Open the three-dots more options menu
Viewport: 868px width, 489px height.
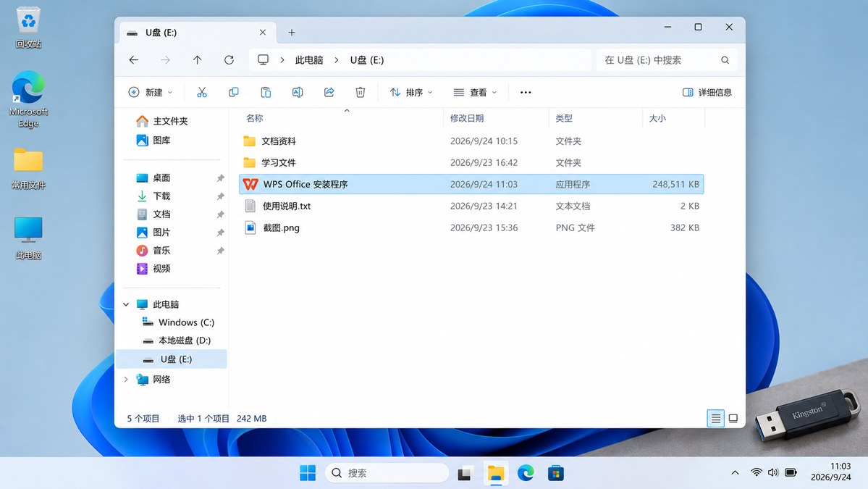coord(526,93)
